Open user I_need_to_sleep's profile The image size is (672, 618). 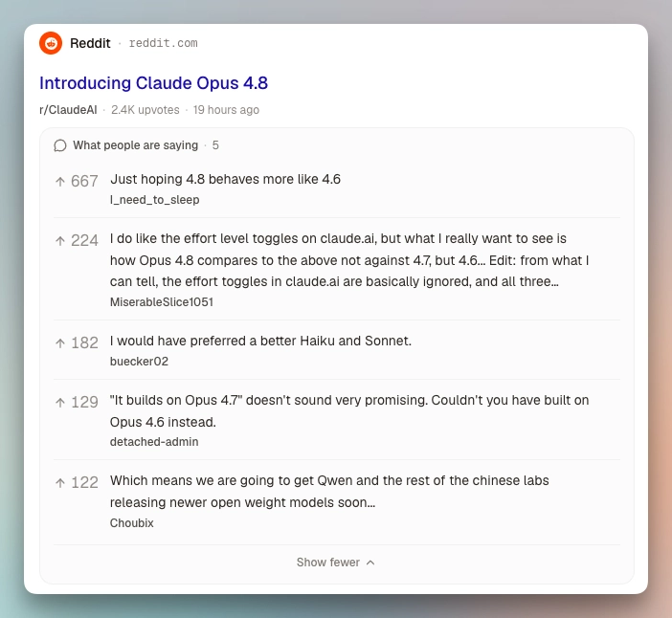coord(155,200)
